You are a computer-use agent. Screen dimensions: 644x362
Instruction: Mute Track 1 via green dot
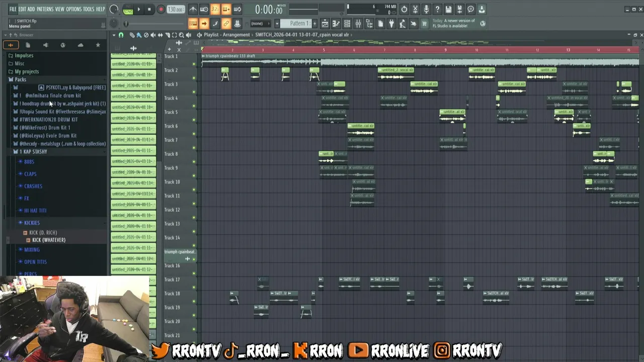pos(194,64)
